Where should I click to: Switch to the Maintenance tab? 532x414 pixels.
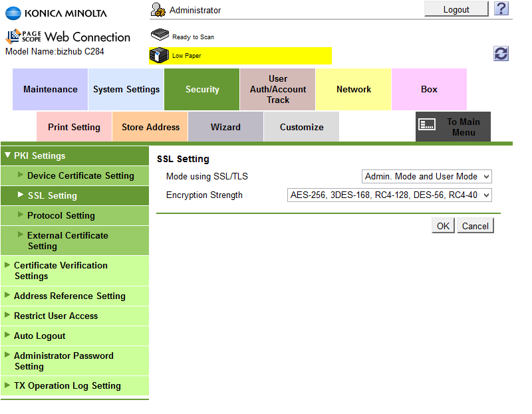(50, 88)
